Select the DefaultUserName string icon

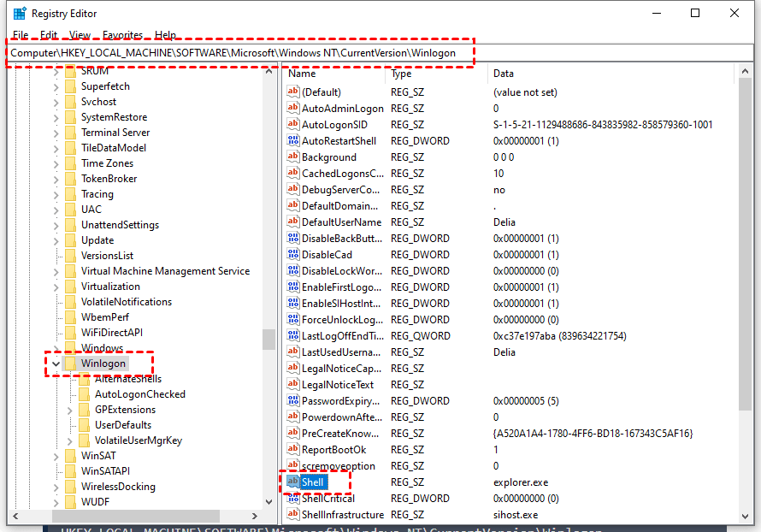click(x=292, y=222)
